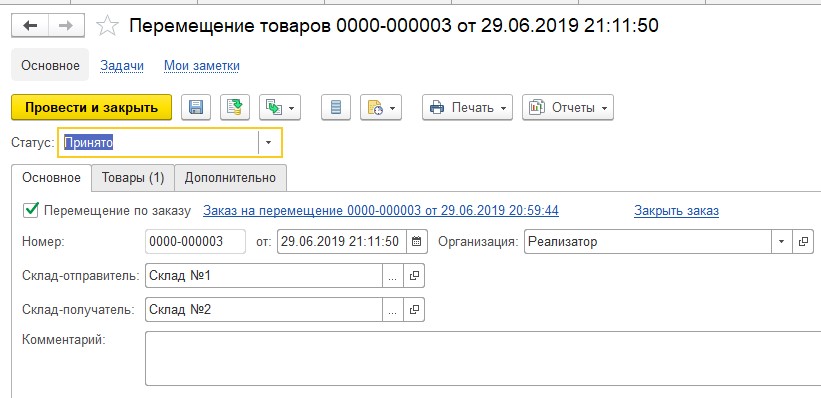Image resolution: width=821 pixels, height=398 pixels.
Task: Click the Закрыть заказ link
Action: coord(676,211)
